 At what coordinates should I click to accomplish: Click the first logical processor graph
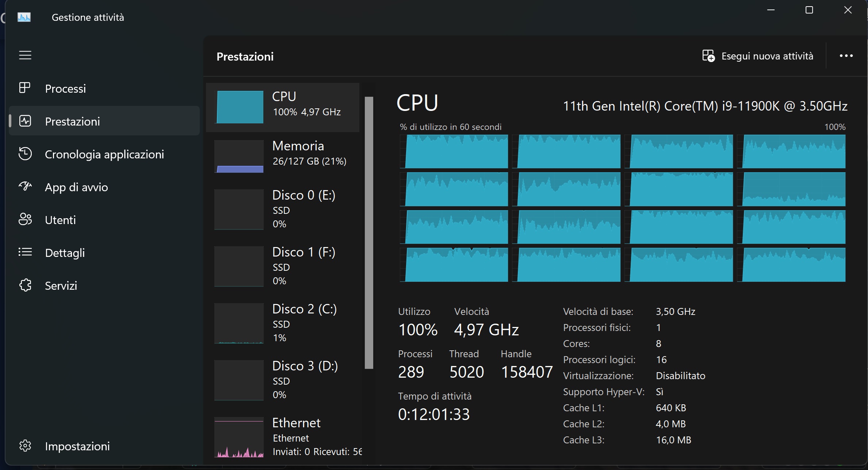(x=454, y=151)
